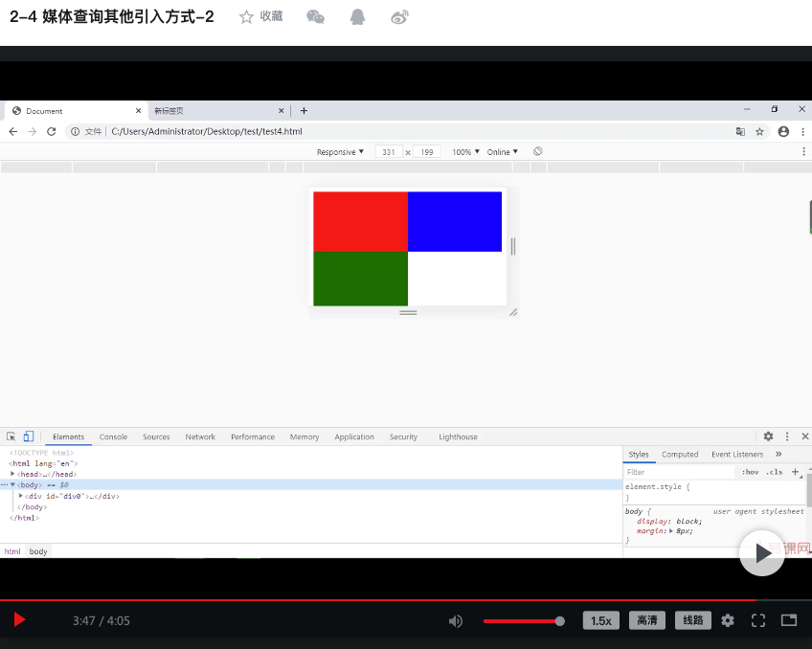Click the 线路 line button
Viewport: 812px width, 649px height.
(693, 620)
